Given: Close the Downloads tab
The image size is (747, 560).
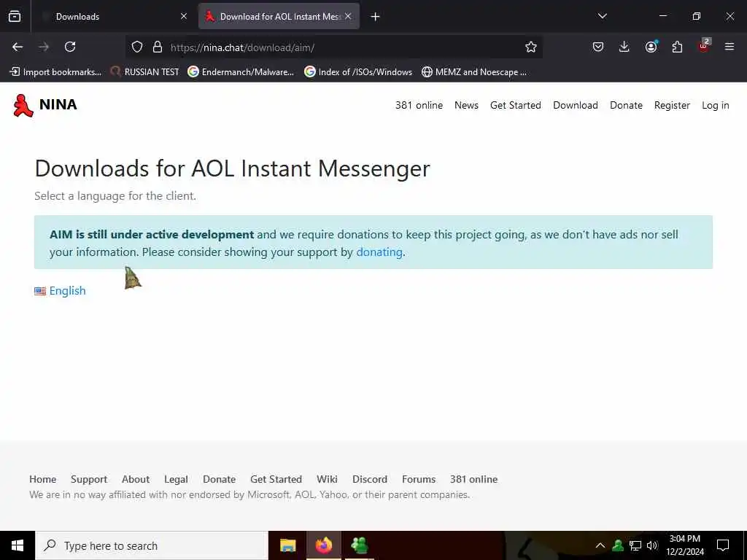Looking at the screenshot, I should 184,16.
